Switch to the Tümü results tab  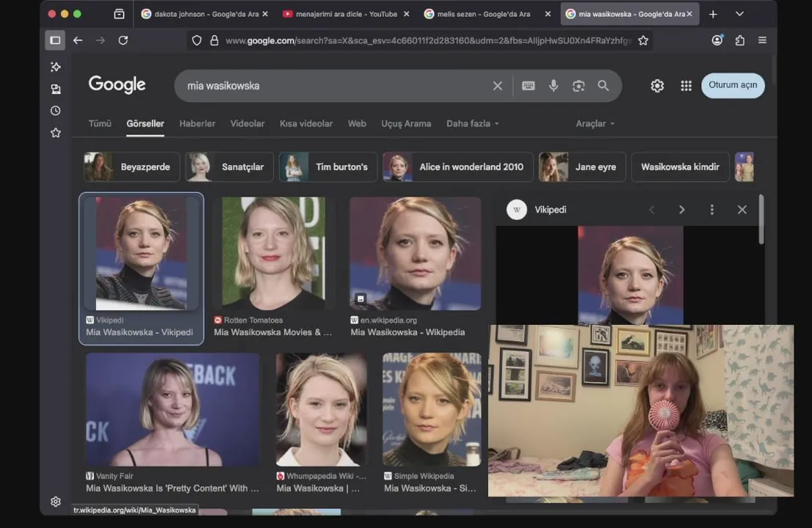tap(100, 124)
